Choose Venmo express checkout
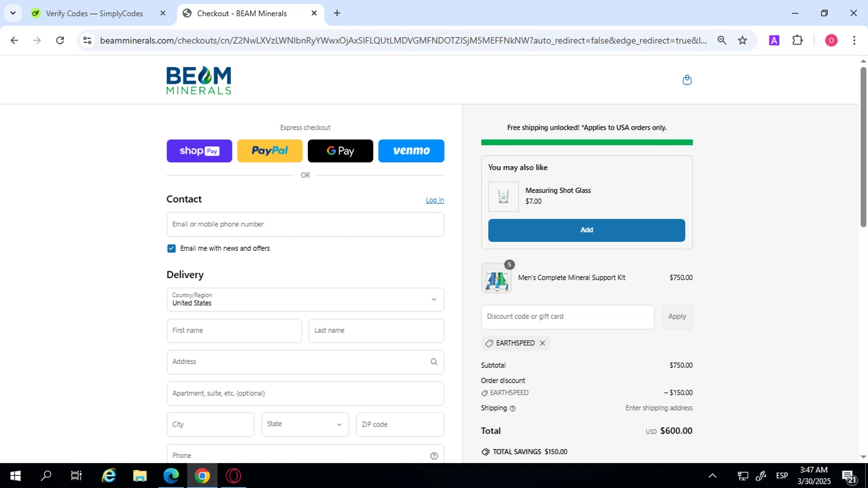Image resolution: width=868 pixels, height=488 pixels. [411, 151]
